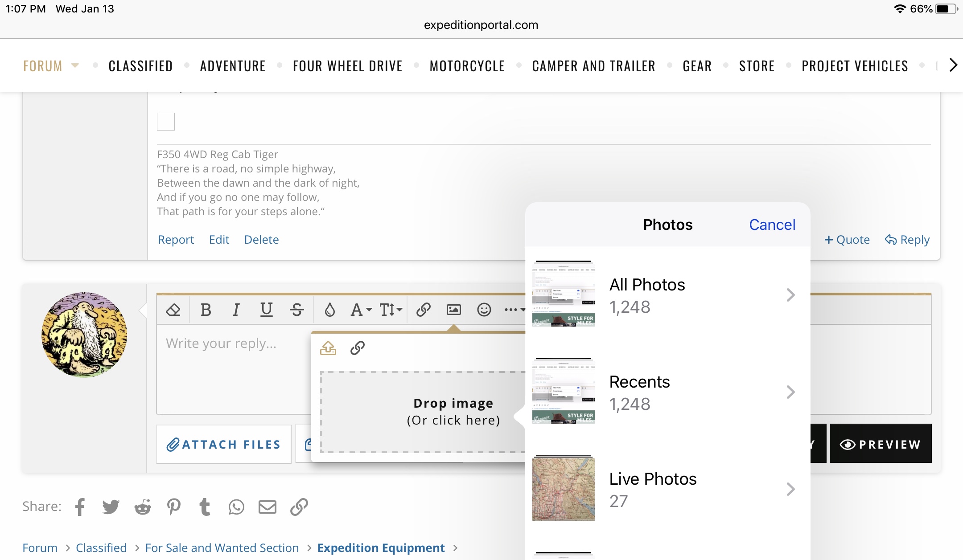Tap the Wi-Fi status icon
Image resolution: width=963 pixels, height=560 pixels.
[900, 9]
